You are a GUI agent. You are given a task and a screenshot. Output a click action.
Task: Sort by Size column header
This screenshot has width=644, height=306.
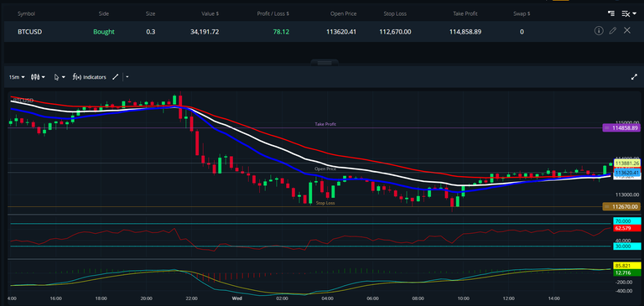(150, 13)
